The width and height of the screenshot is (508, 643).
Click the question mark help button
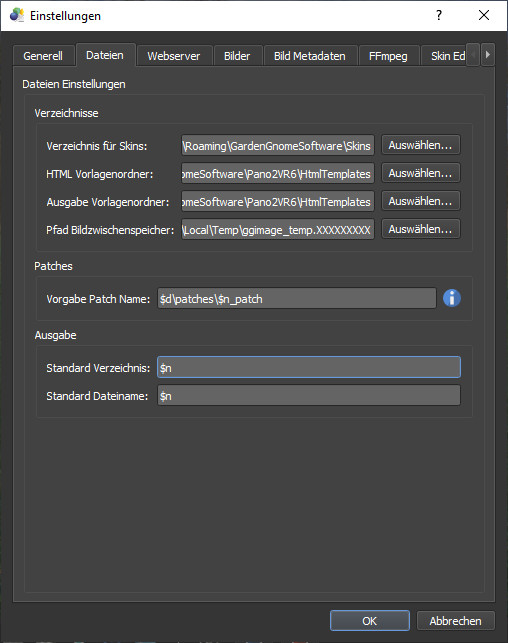[439, 15]
